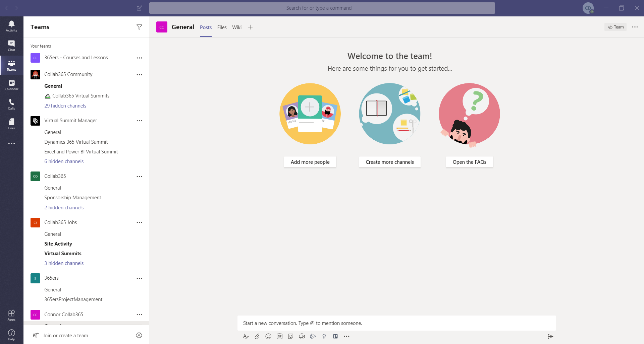
Task: Expand 3 hidden channels
Action: (x=64, y=263)
